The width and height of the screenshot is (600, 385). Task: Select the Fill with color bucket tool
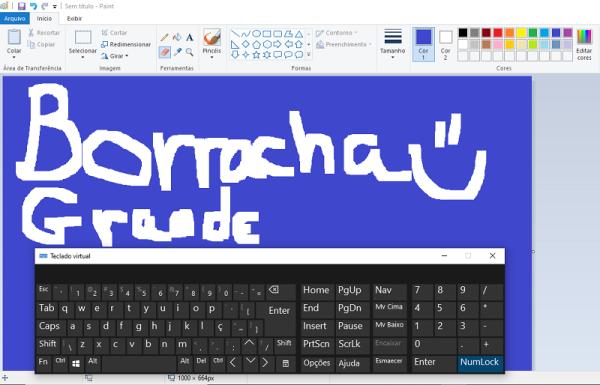tap(177, 38)
